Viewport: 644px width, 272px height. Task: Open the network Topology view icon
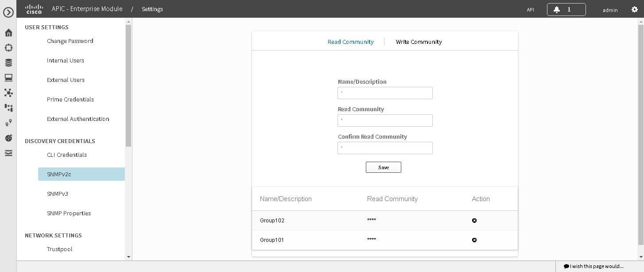pos(8,93)
